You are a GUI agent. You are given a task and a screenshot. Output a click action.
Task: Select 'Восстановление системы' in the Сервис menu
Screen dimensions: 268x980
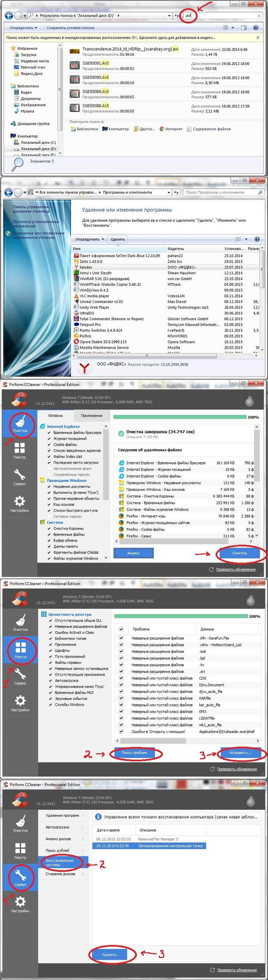(x=63, y=862)
